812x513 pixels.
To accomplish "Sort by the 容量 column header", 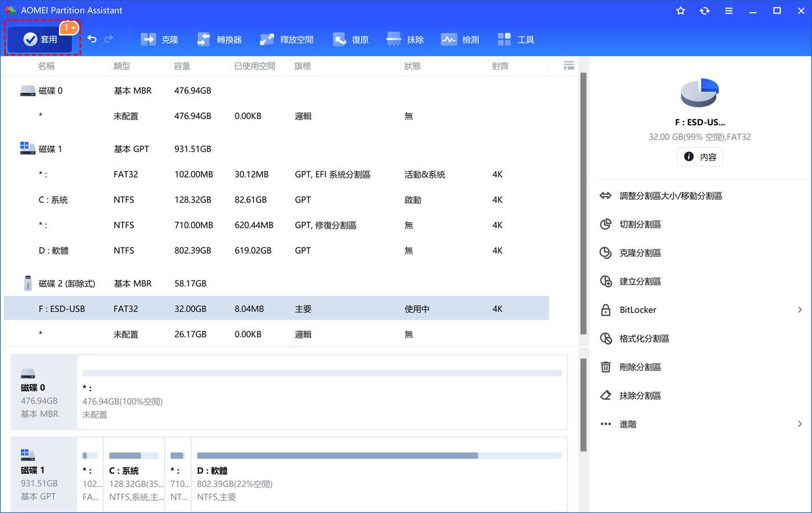I will tap(182, 66).
